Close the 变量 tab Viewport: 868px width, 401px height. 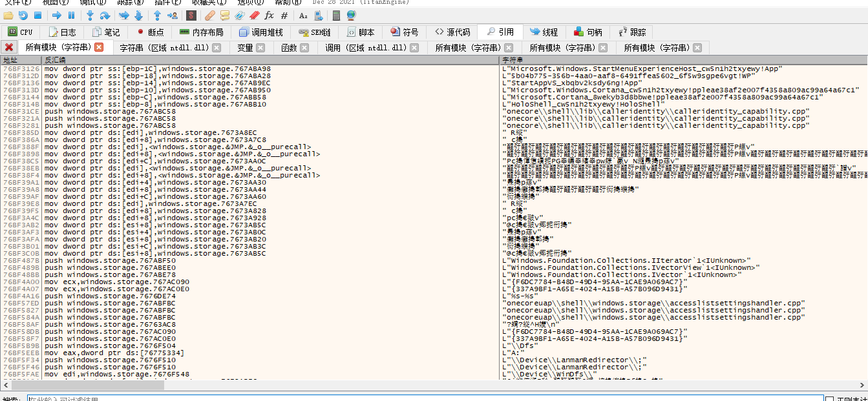pos(260,48)
